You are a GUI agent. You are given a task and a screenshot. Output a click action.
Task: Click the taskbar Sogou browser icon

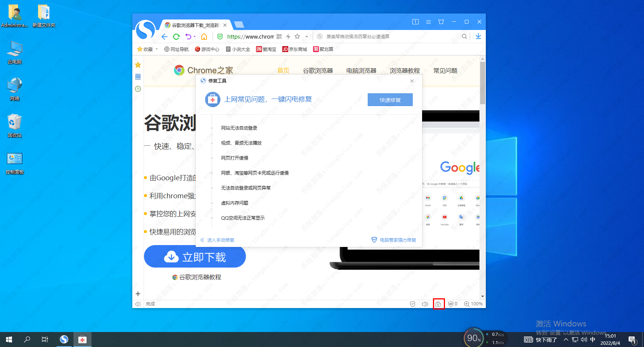(64, 340)
